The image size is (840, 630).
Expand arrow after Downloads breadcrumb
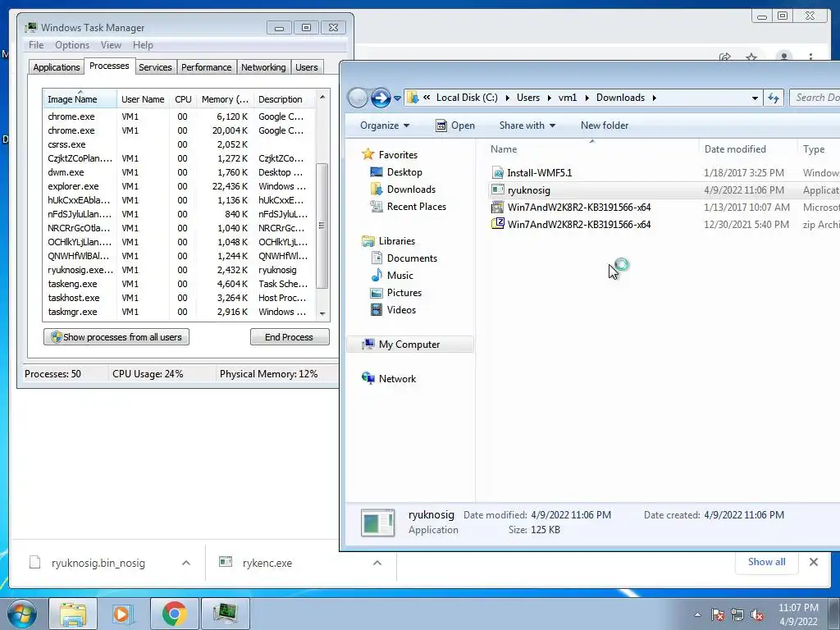pyautogui.click(x=654, y=98)
